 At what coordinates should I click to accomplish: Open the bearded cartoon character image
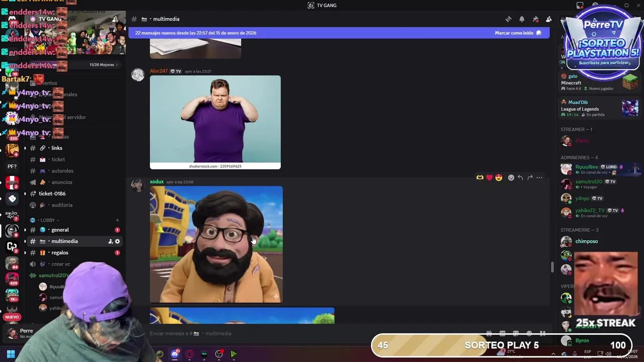216,244
